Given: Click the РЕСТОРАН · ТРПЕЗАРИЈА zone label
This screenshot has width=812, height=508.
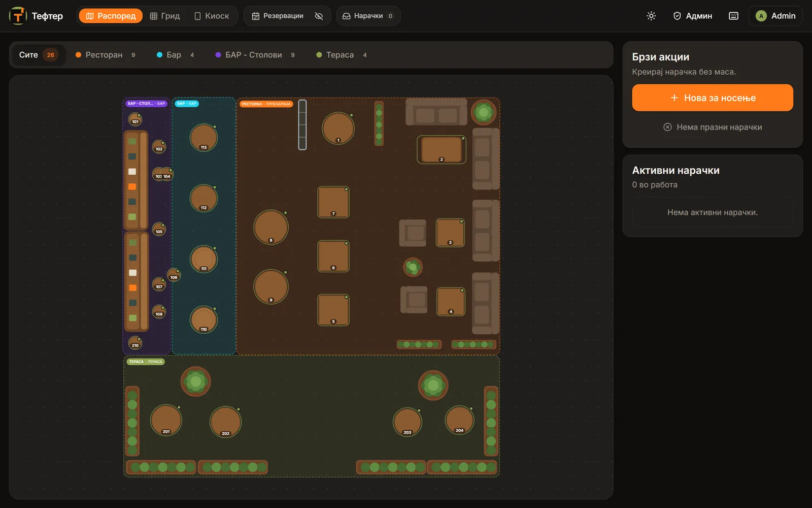Looking at the screenshot, I should tap(266, 104).
